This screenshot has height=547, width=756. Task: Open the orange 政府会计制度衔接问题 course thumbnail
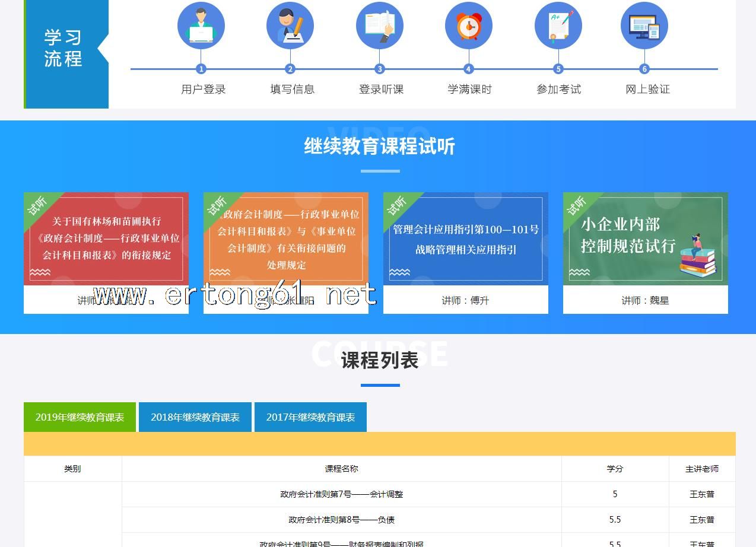click(x=286, y=238)
